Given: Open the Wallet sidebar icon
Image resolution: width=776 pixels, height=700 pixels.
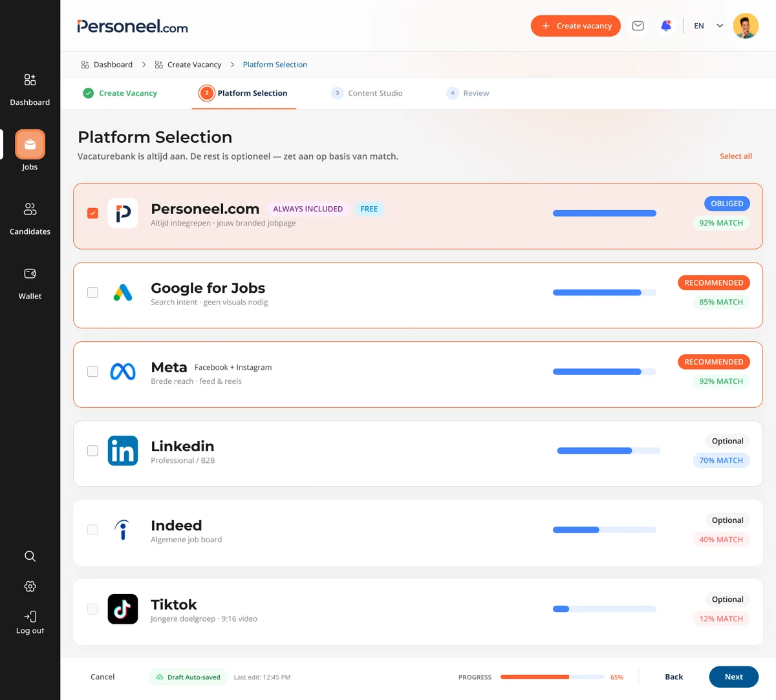Looking at the screenshot, I should tap(30, 273).
